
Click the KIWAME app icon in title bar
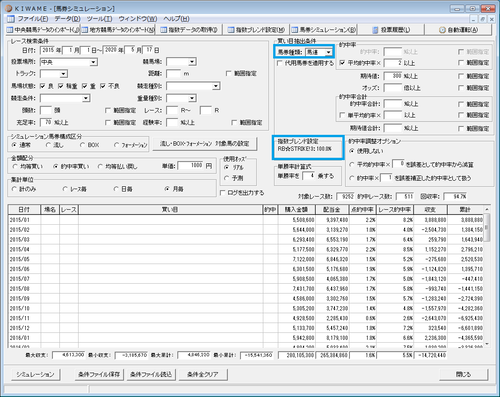tap(9, 8)
